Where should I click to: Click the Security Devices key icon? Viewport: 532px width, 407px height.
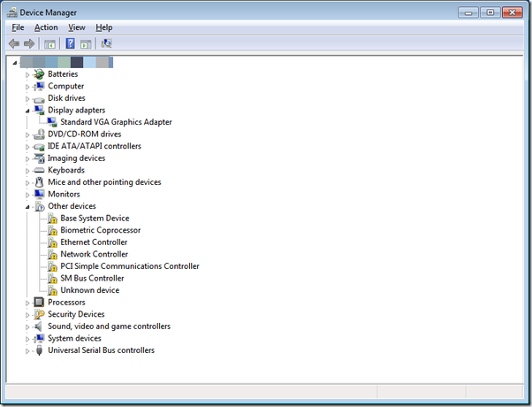pyautogui.click(x=39, y=314)
